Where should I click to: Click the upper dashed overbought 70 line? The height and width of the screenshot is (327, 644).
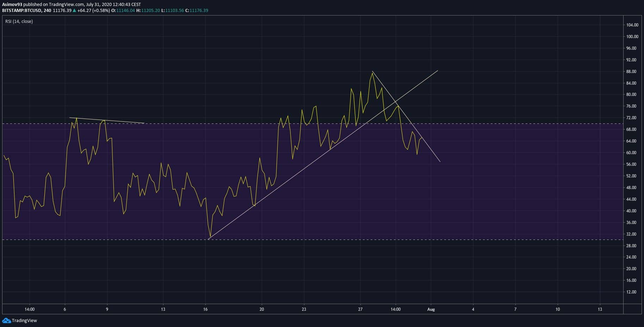[x=176, y=123]
